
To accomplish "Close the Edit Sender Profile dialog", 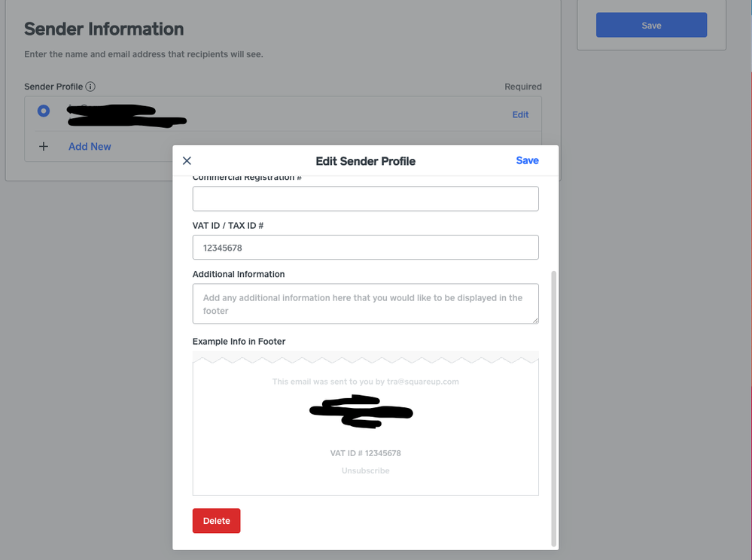I will pos(187,160).
